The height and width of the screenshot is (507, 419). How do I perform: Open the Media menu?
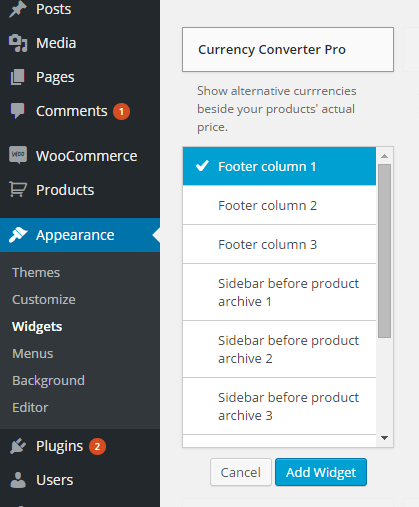[80, 43]
